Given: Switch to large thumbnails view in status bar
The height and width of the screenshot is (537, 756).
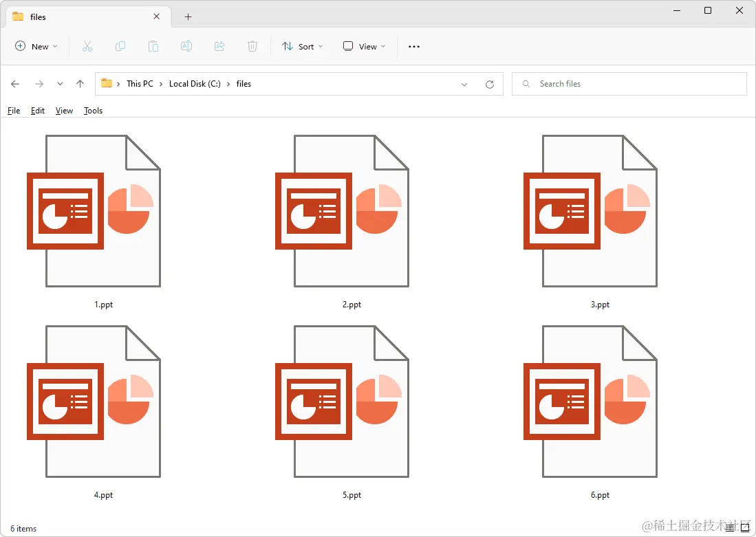Looking at the screenshot, I should click(x=745, y=528).
